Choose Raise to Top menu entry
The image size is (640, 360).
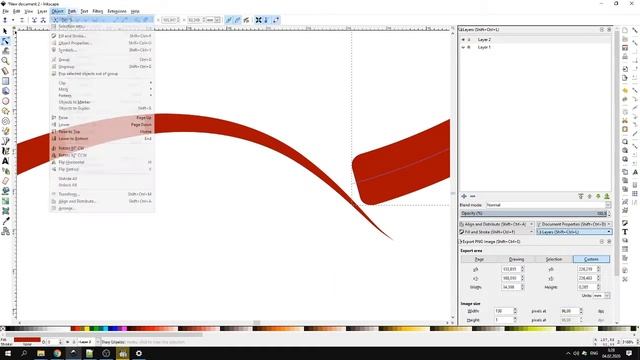pyautogui.click(x=102, y=131)
